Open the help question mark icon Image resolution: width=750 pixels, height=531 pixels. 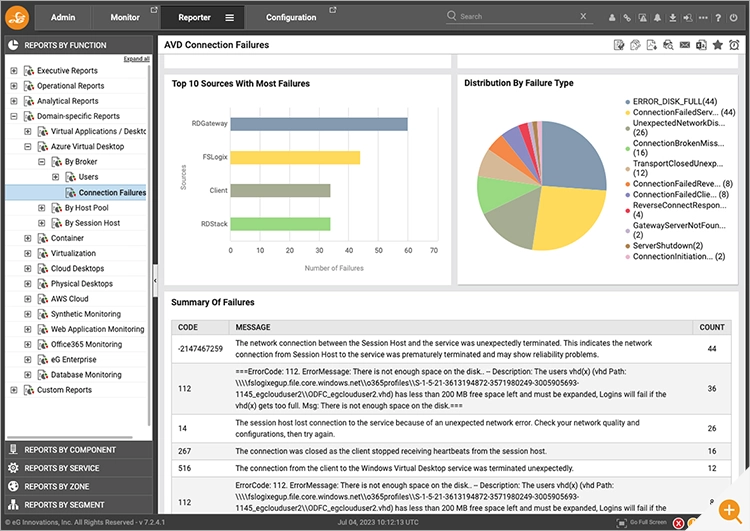coord(718,18)
